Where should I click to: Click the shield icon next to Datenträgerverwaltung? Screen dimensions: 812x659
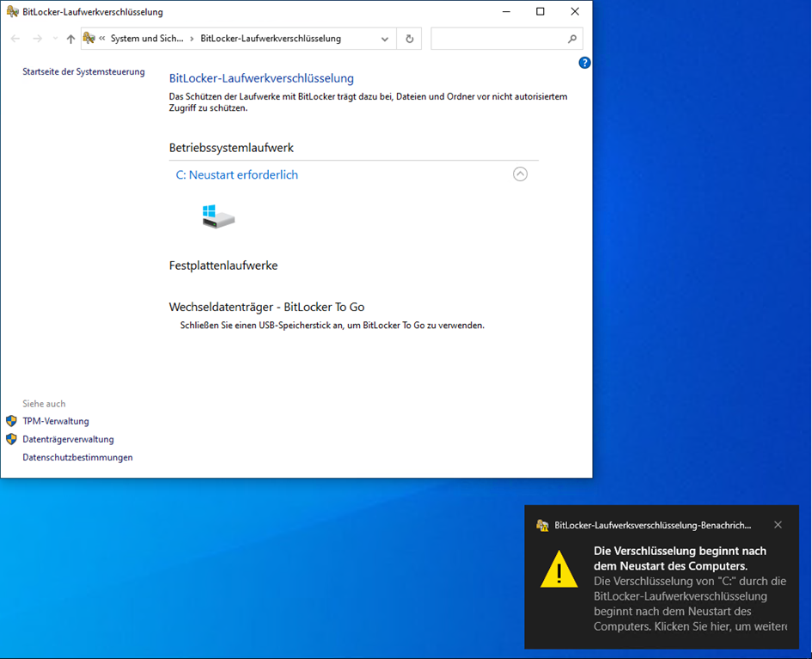(x=11, y=439)
